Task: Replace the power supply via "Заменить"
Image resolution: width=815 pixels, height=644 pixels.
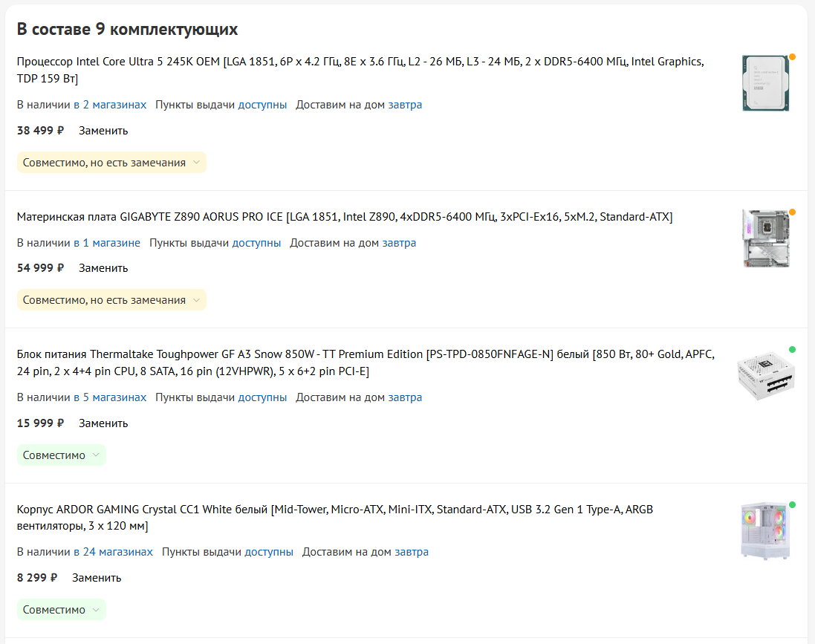Action: (x=103, y=423)
